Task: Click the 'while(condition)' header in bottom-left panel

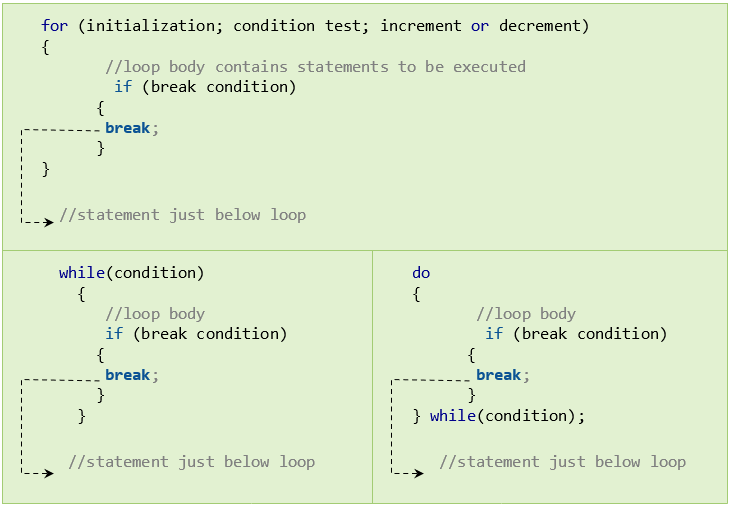Action: click(131, 273)
